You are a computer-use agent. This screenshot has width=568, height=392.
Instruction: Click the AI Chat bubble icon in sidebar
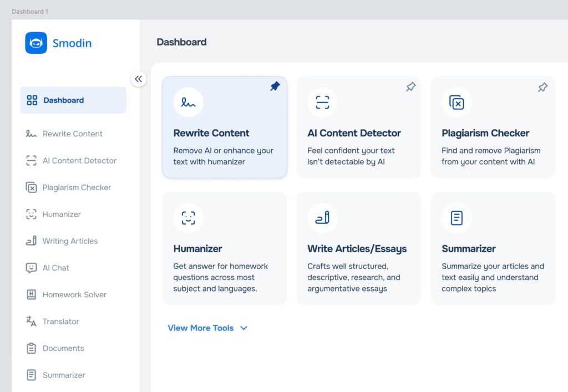click(31, 268)
